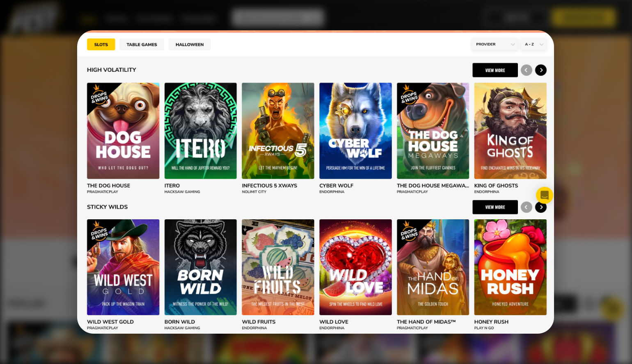Open the Infectious 5 xWays thumbnail
Image resolution: width=632 pixels, height=364 pixels.
278,131
